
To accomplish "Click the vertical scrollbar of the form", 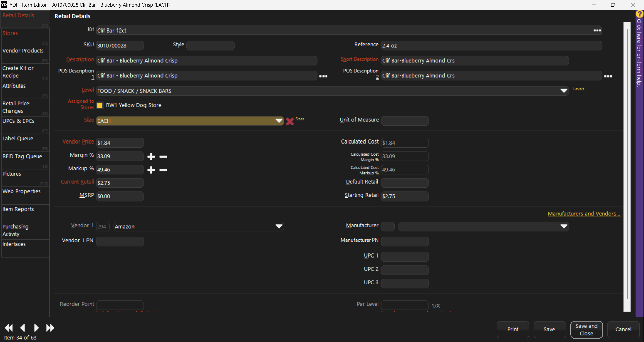I will pyautogui.click(x=627, y=167).
